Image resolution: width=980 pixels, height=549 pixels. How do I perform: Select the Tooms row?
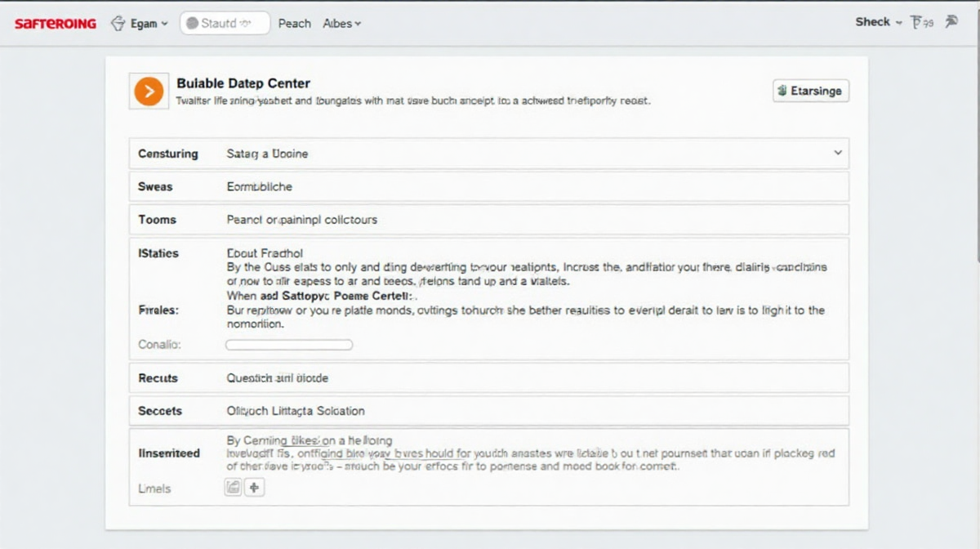pyautogui.click(x=488, y=220)
